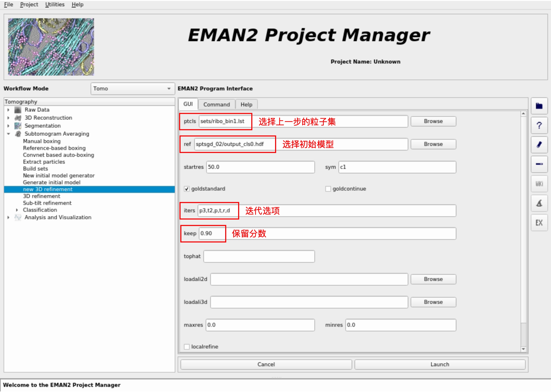Expand the 3D Reconstruction tree node
This screenshot has height=392, width=551.
(8, 118)
